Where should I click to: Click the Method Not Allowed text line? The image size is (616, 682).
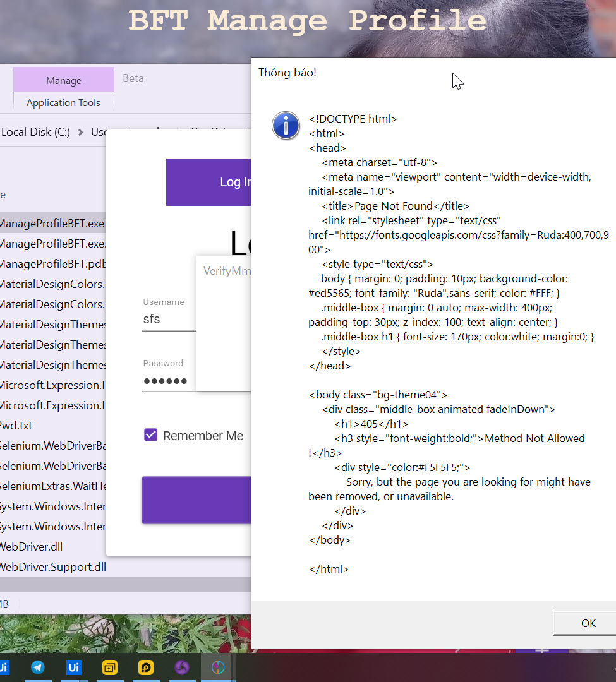click(x=459, y=438)
